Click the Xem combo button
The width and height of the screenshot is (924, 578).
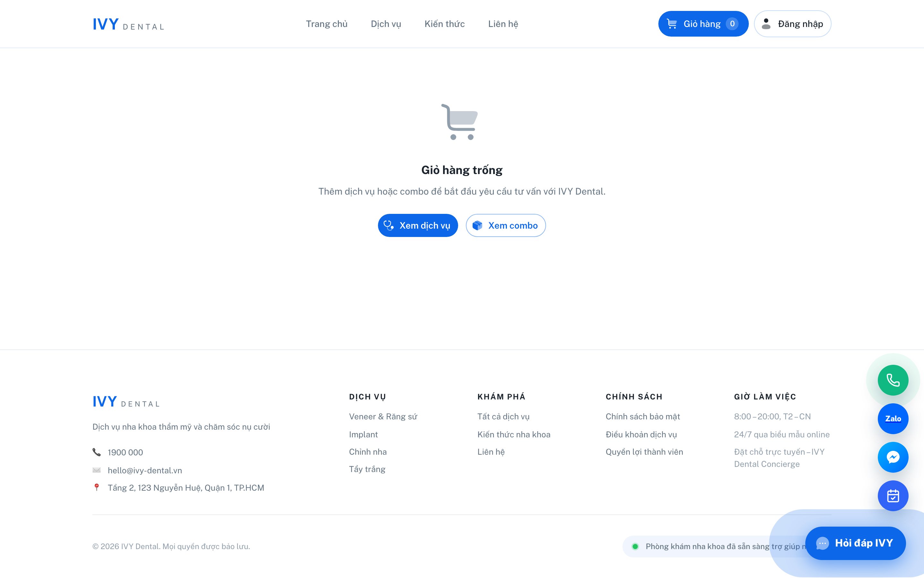pyautogui.click(x=506, y=225)
